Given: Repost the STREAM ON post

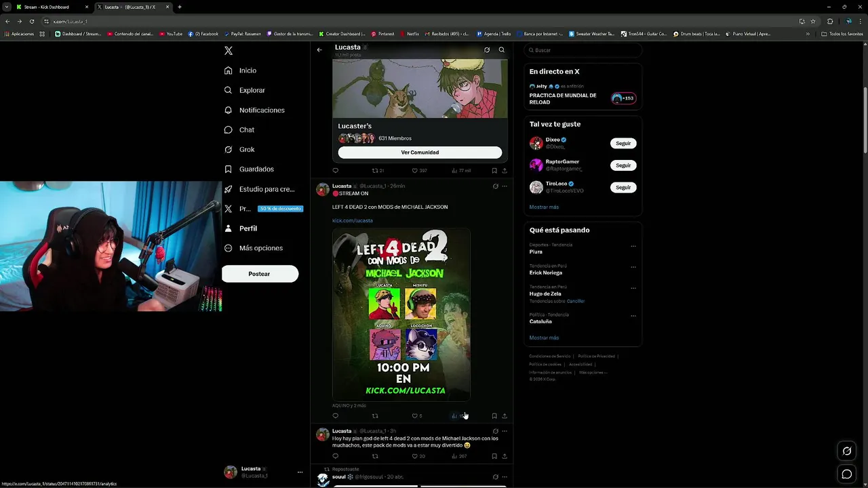Looking at the screenshot, I should 375,416.
